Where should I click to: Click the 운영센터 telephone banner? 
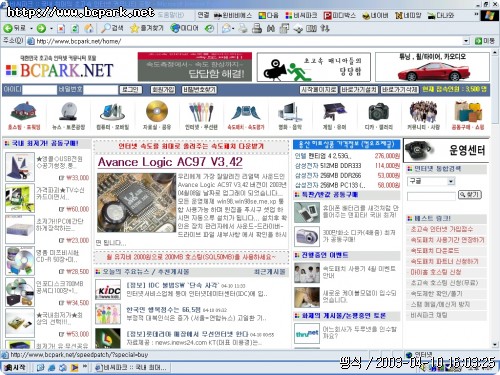click(446, 150)
